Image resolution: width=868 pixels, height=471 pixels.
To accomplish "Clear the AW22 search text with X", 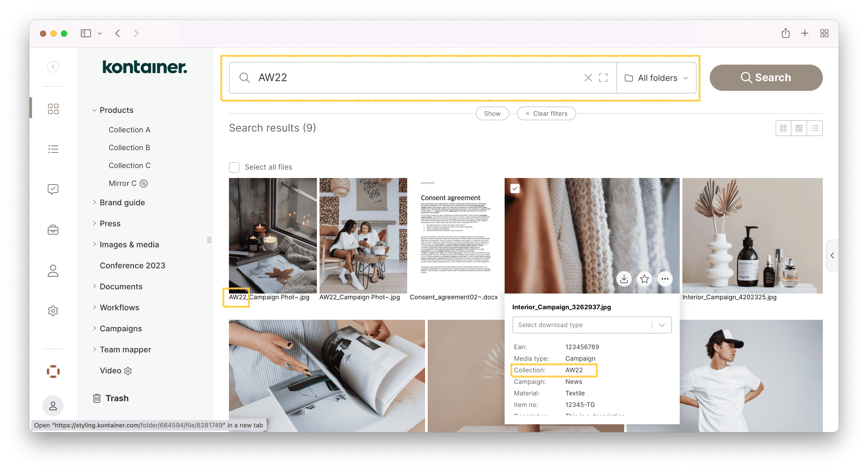I will coord(588,78).
